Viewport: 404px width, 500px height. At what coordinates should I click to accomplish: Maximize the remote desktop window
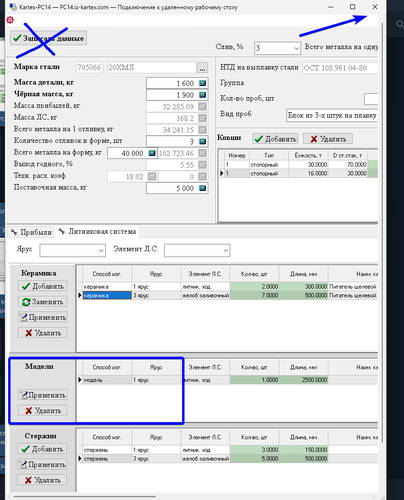coord(352,7)
